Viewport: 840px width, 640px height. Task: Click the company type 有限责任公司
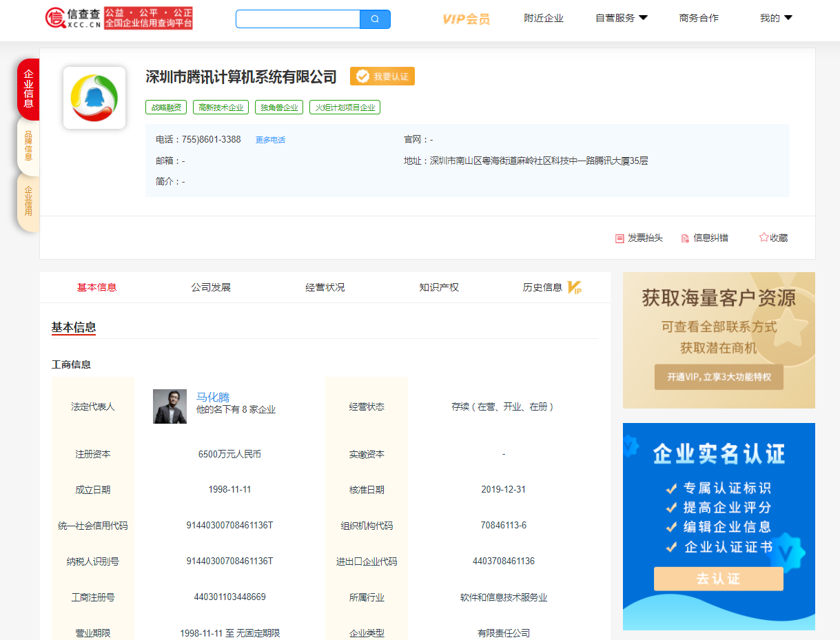(x=504, y=633)
